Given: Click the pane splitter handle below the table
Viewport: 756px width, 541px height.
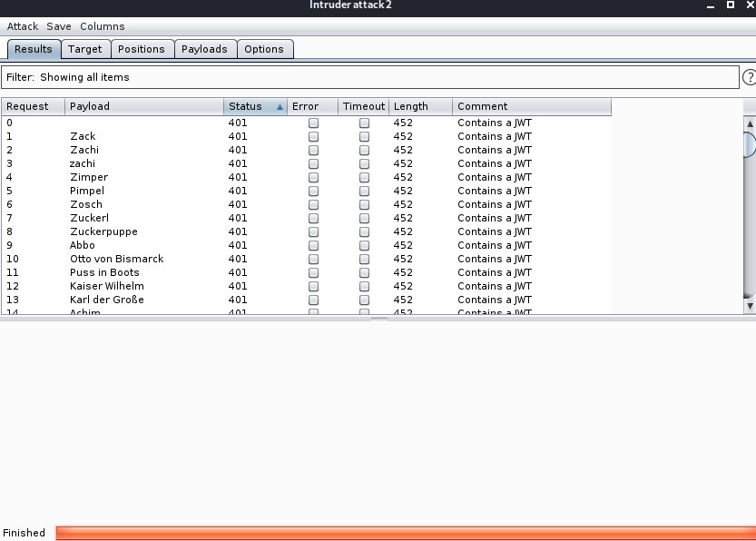Looking at the screenshot, I should [x=378, y=319].
